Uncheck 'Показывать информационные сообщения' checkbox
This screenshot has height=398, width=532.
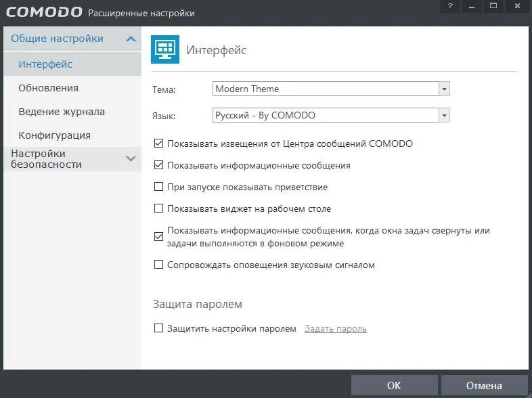(158, 165)
